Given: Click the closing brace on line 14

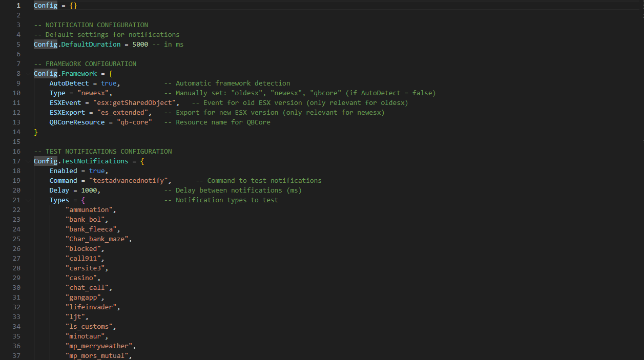Looking at the screenshot, I should point(36,132).
